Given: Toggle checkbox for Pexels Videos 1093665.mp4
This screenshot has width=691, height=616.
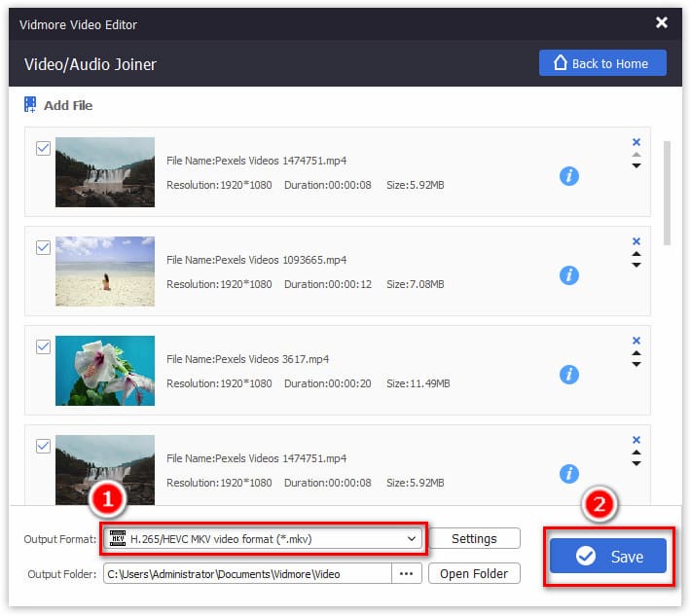Looking at the screenshot, I should 43,248.
